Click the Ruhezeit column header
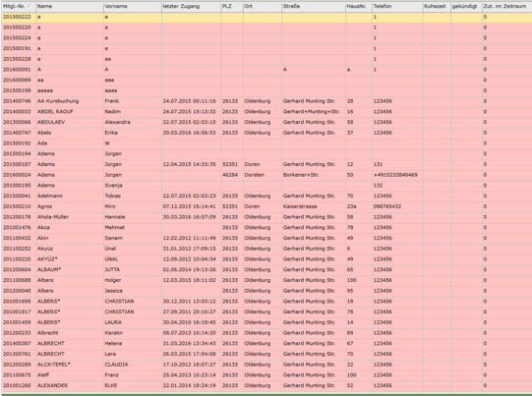Image resolution: width=532 pixels, height=396 pixels. click(x=437, y=7)
